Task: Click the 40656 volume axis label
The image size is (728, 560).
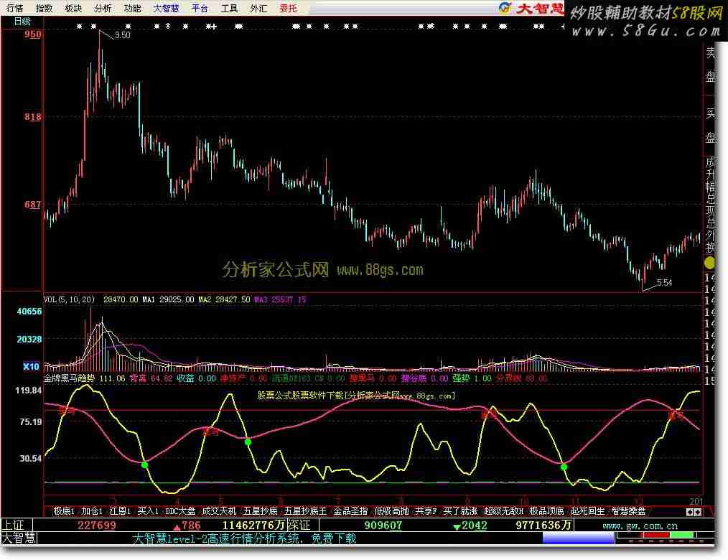Action: [29, 312]
